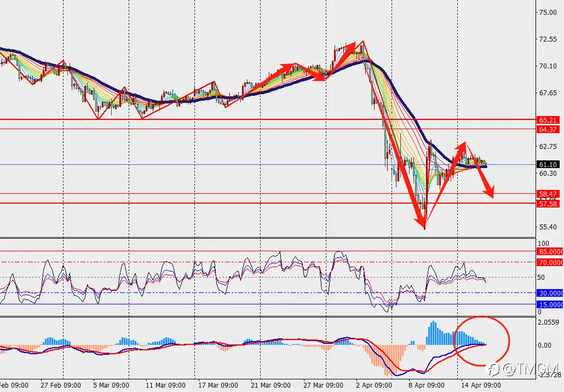Click the 58.47 red price label
This screenshot has width=564, height=392.
coord(548,194)
